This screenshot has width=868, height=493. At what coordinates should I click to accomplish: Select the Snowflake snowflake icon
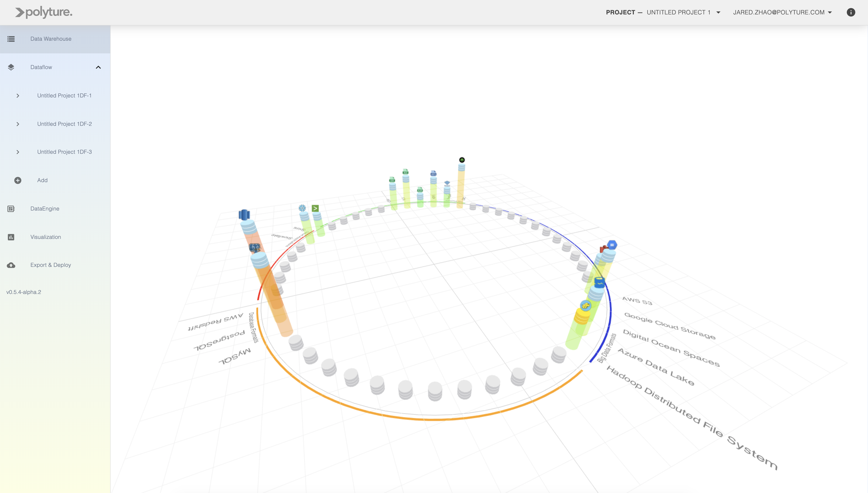302,208
